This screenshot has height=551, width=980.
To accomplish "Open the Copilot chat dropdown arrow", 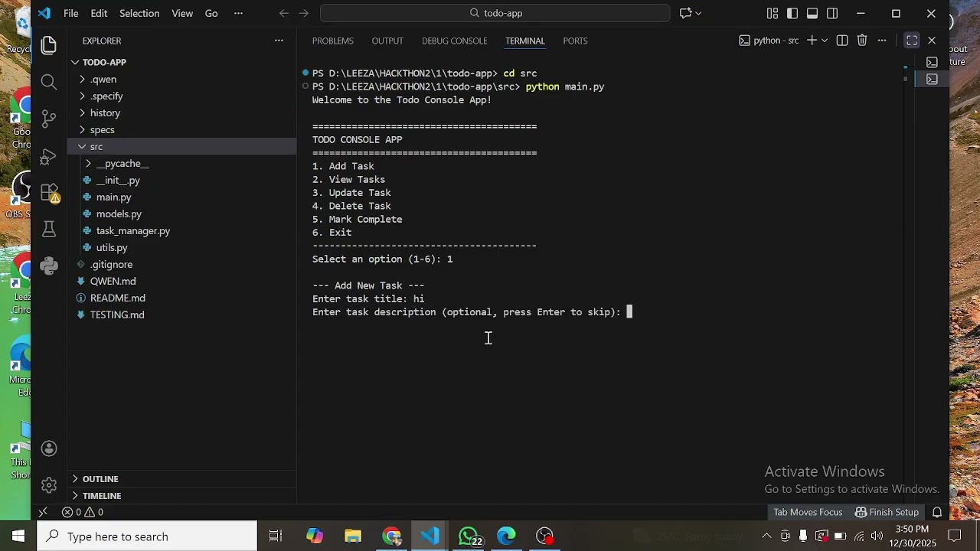I will point(698,13).
